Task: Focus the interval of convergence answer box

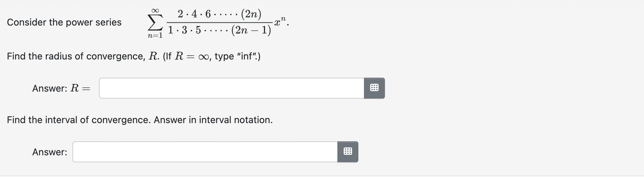Action: (205, 152)
